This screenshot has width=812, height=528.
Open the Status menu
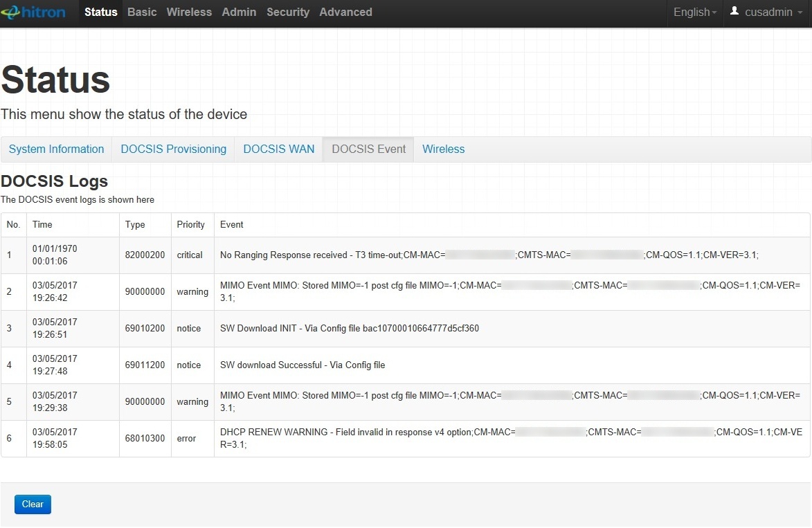coord(100,12)
